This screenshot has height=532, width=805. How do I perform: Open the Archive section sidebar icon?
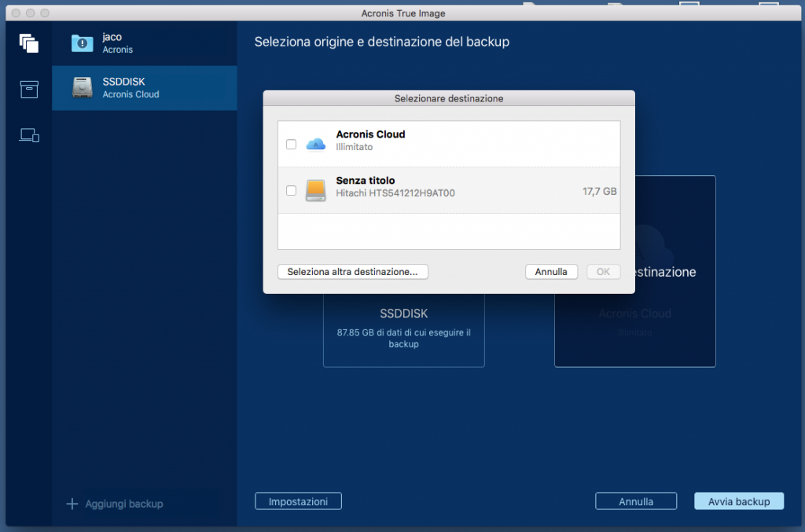click(29, 90)
